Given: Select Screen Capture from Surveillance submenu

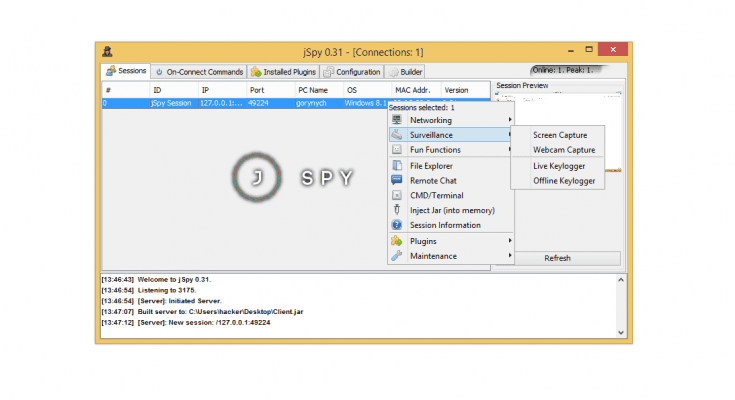Looking at the screenshot, I should 560,135.
